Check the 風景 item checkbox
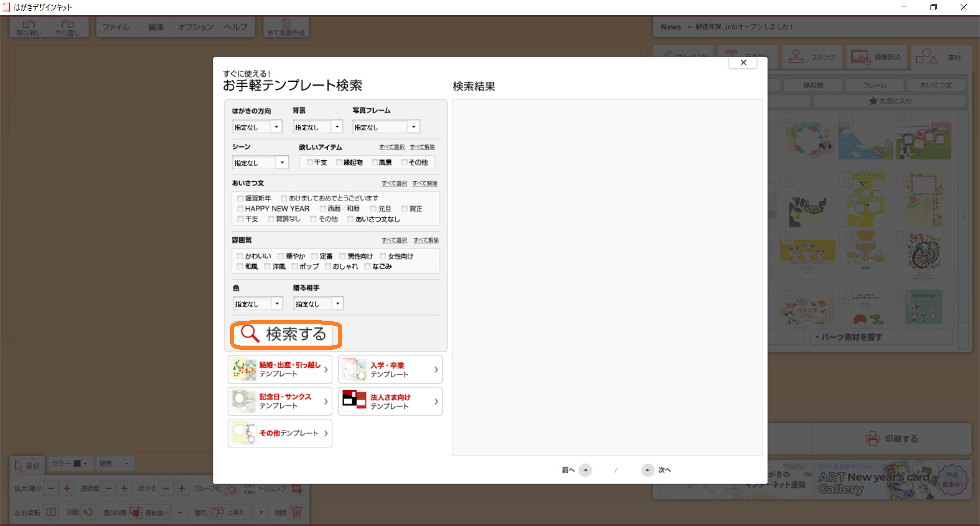Viewport: 980px width, 526px height. 375,162
